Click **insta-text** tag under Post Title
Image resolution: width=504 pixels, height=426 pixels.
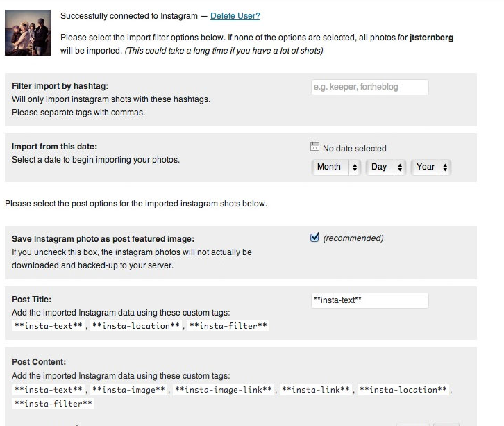(x=49, y=326)
